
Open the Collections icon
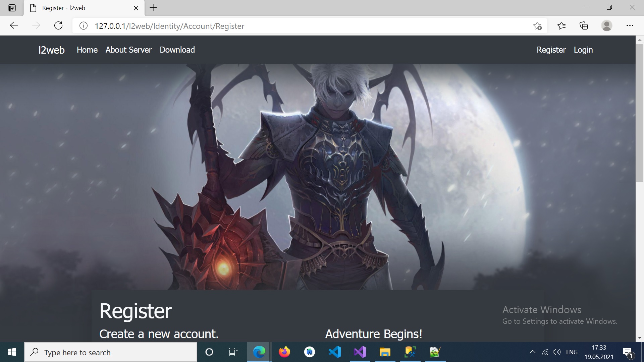click(584, 26)
